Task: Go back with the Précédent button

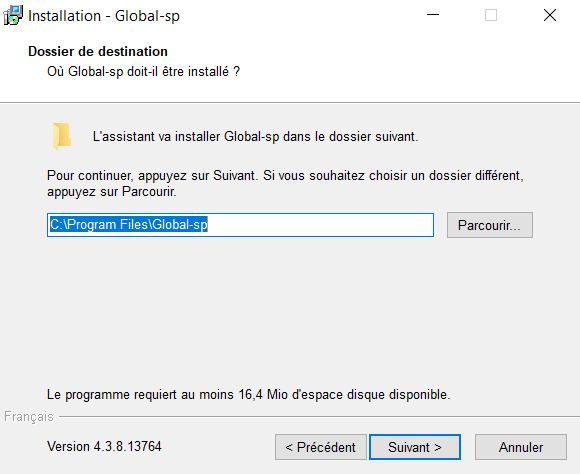Action: (321, 447)
